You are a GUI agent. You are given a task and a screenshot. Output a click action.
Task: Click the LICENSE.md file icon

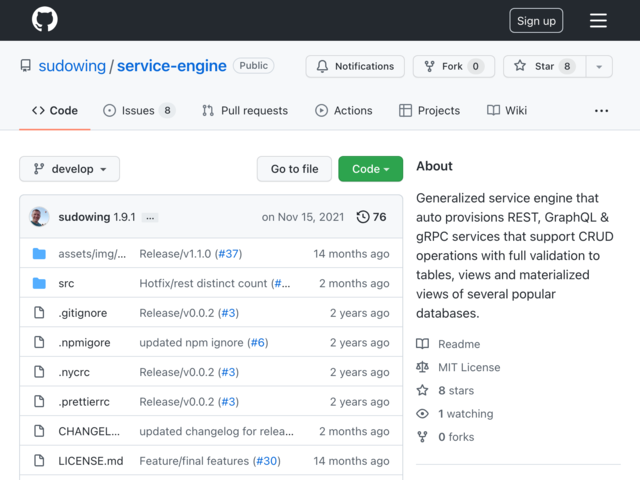39,460
